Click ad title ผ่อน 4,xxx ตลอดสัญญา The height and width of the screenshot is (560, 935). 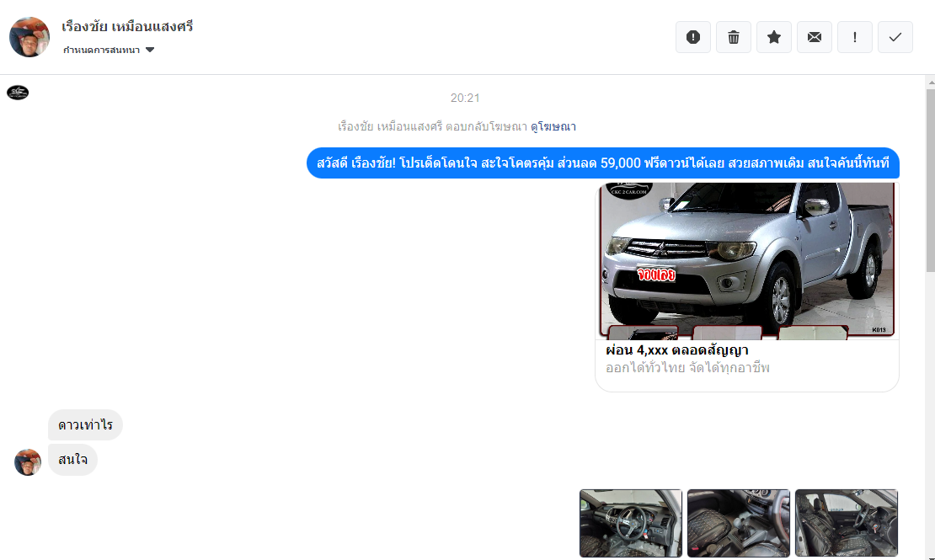[x=676, y=350]
